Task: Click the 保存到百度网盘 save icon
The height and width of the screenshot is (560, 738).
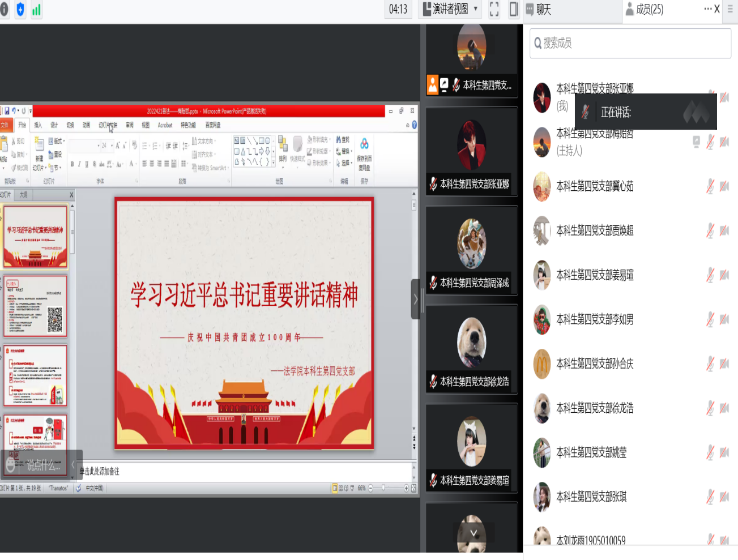Action: [364, 152]
